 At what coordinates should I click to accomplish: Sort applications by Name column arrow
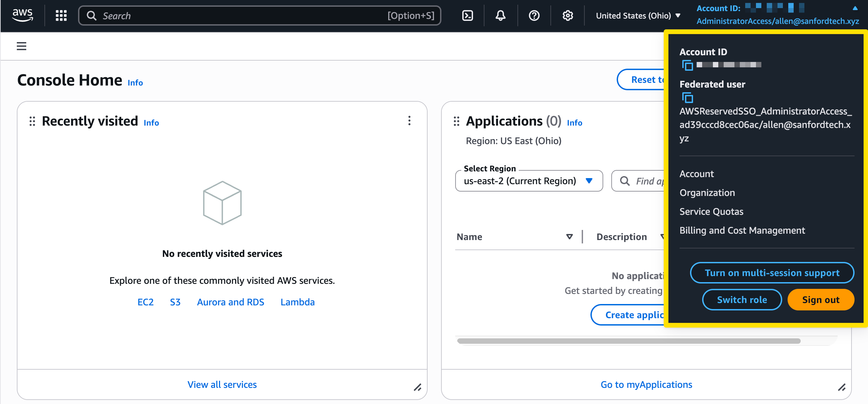point(570,237)
